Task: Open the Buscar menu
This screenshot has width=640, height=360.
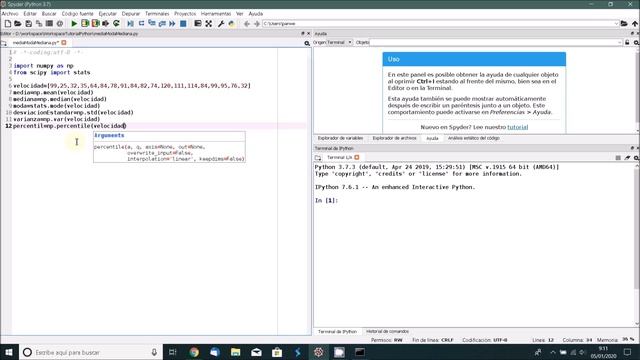Action: pos(49,13)
